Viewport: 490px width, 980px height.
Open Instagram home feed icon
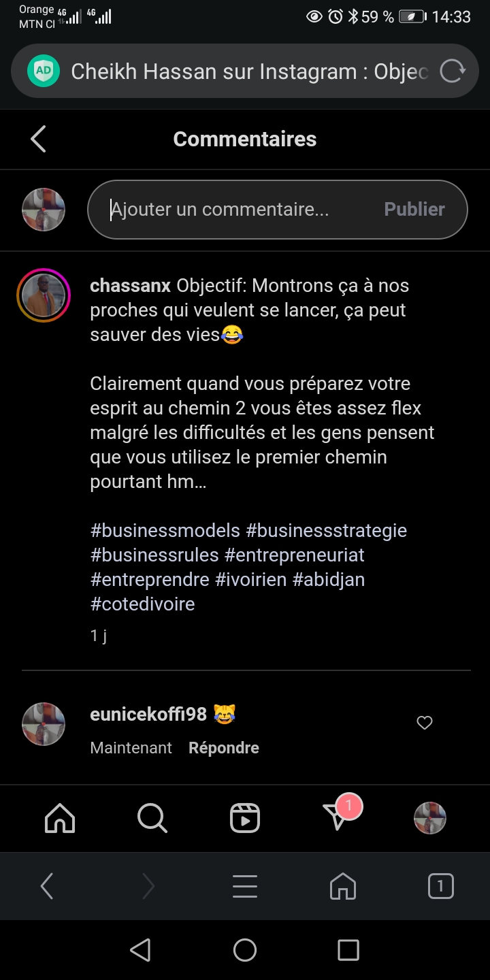coord(60,818)
